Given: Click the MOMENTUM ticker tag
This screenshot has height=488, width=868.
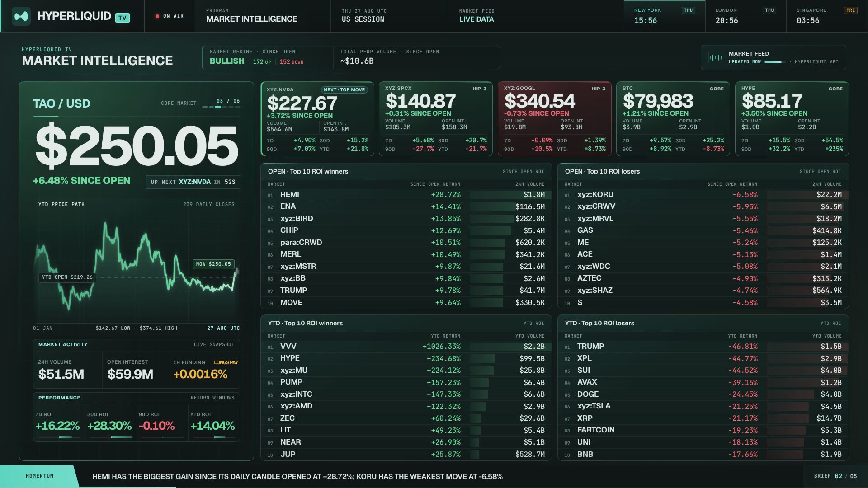Looking at the screenshot, I should click(x=40, y=476).
